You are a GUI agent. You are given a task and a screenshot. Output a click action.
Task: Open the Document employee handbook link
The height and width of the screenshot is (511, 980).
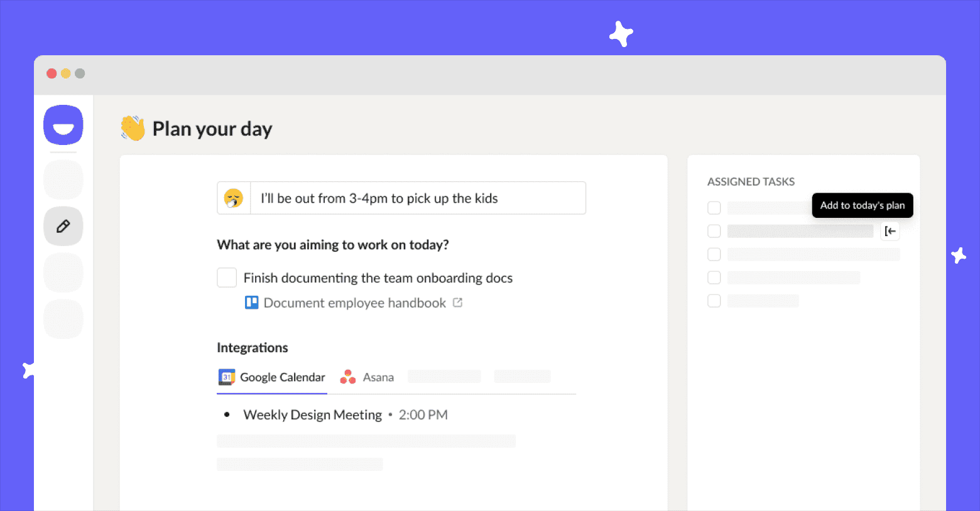coord(354,303)
